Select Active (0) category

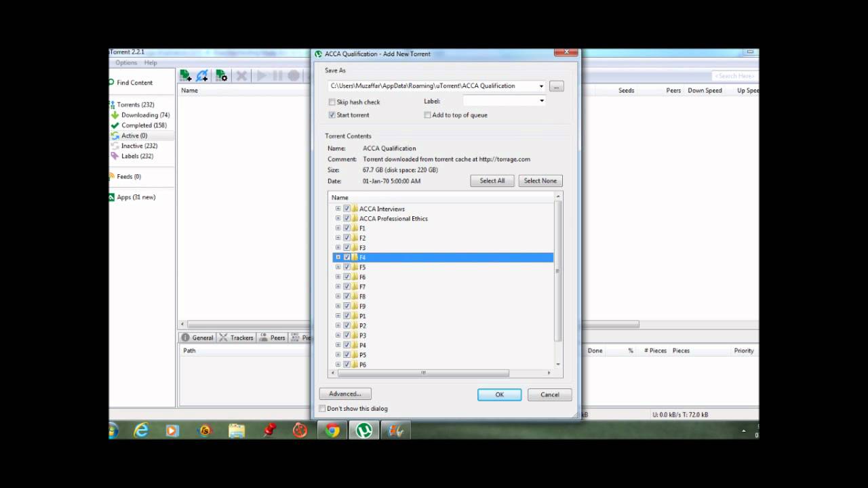[x=134, y=136]
